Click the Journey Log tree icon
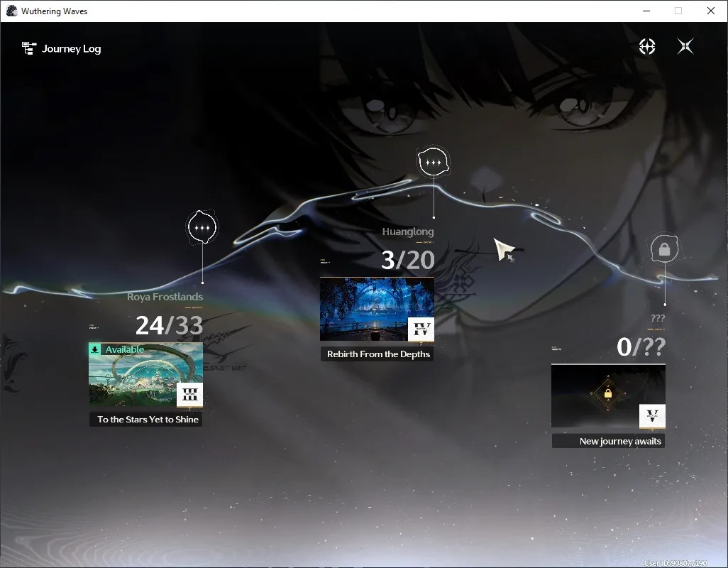Viewport: 728px width, 568px height. coord(29,48)
